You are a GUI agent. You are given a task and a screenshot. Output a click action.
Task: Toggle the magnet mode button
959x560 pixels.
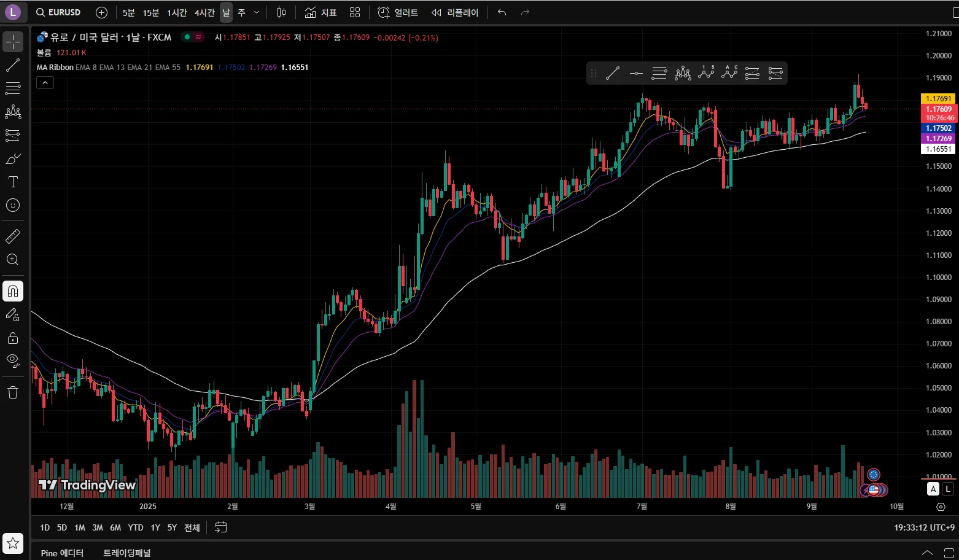click(13, 291)
